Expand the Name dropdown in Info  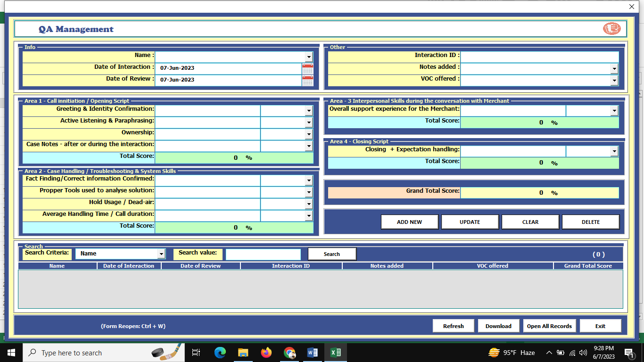point(309,57)
